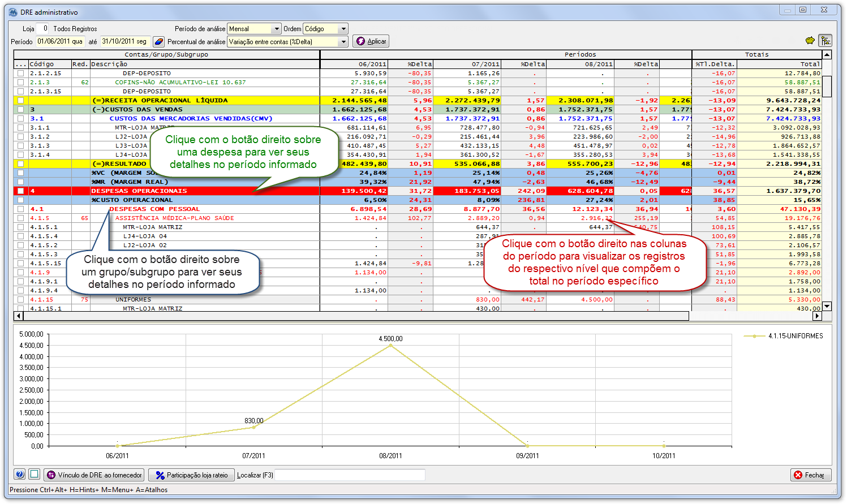Tick the checkbox for account 2.1.2.15
This screenshot has height=504, width=847.
[x=21, y=74]
